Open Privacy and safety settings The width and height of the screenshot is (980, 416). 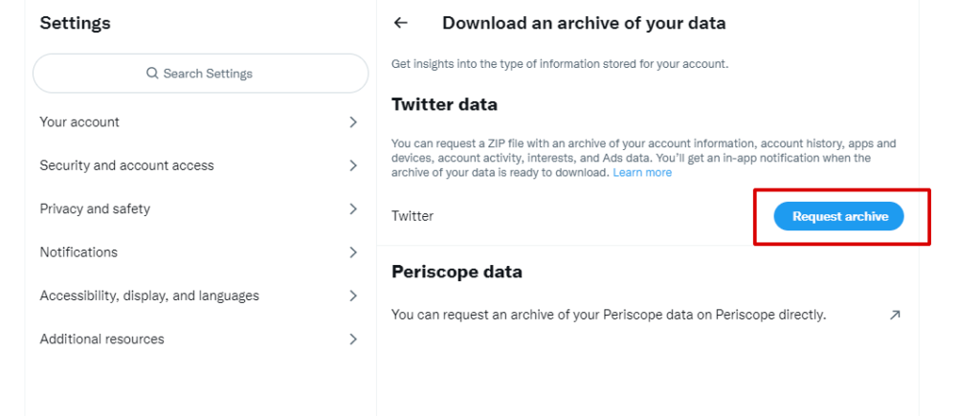(95, 208)
